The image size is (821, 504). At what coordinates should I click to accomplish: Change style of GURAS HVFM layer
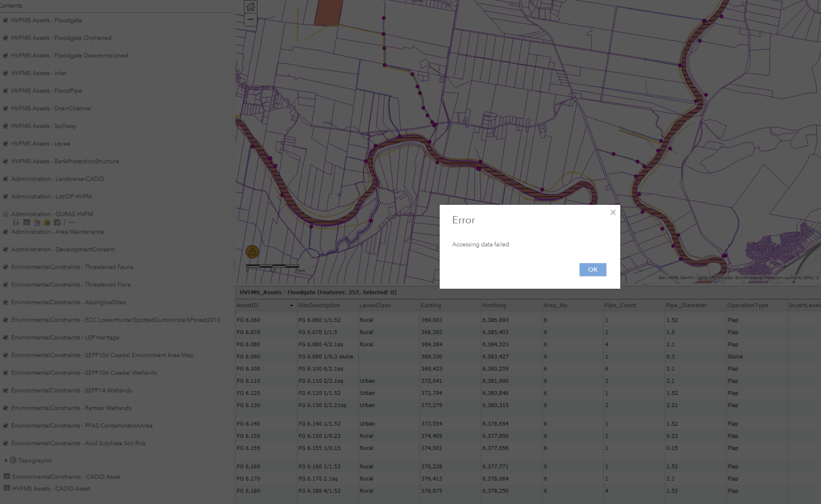pyautogui.click(x=37, y=223)
